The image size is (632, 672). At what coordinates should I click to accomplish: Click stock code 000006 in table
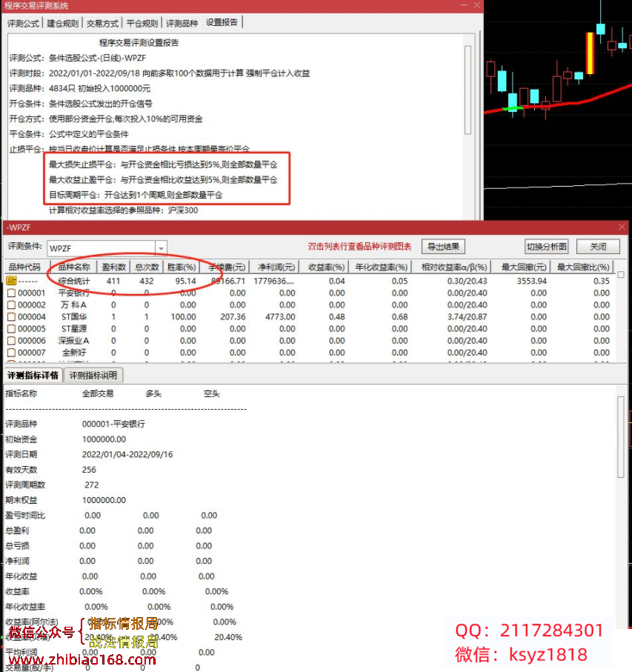[x=31, y=341]
